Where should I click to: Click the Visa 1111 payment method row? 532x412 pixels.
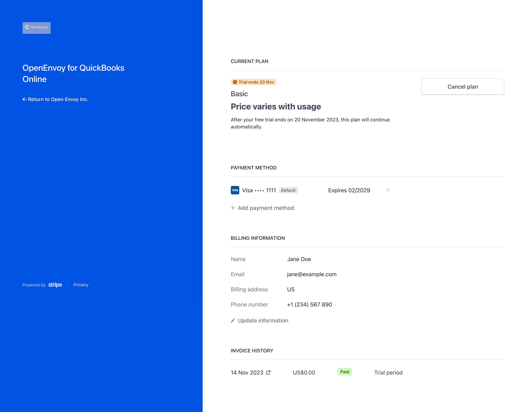point(259,190)
